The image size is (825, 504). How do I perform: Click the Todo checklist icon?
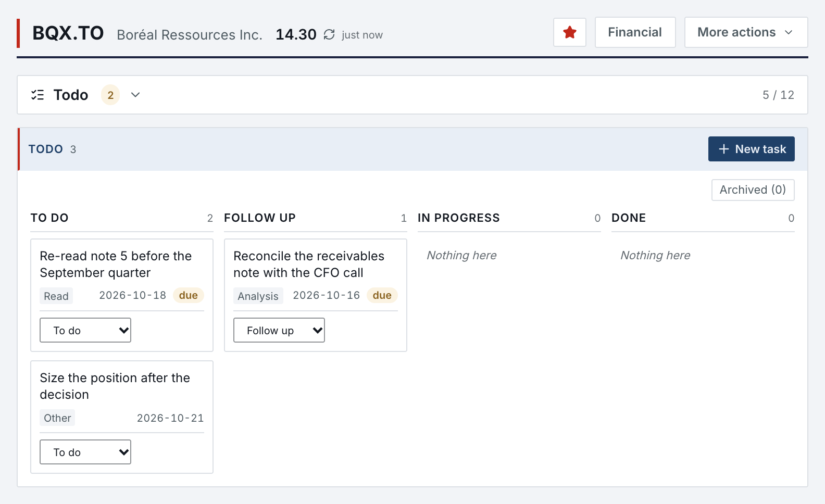37,95
